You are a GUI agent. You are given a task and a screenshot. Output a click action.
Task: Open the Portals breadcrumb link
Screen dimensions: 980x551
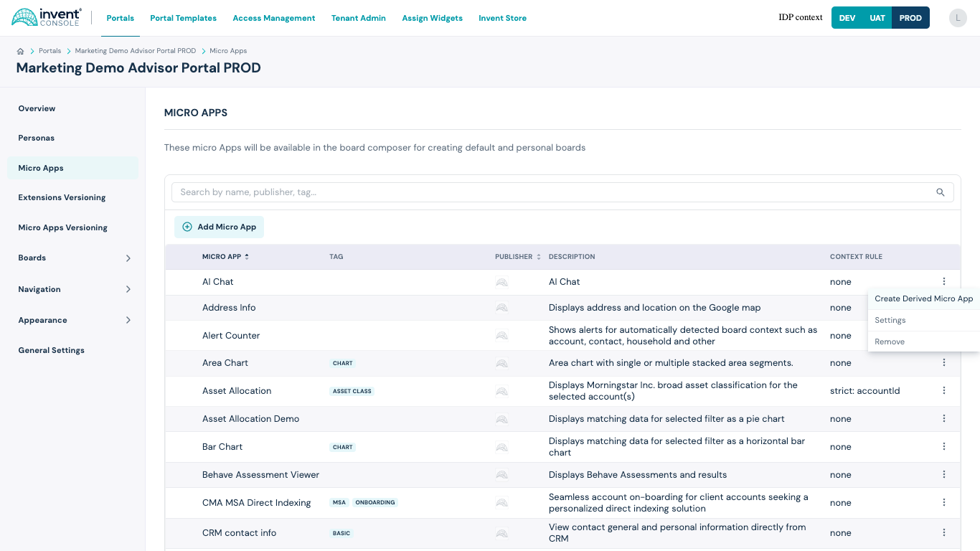50,51
